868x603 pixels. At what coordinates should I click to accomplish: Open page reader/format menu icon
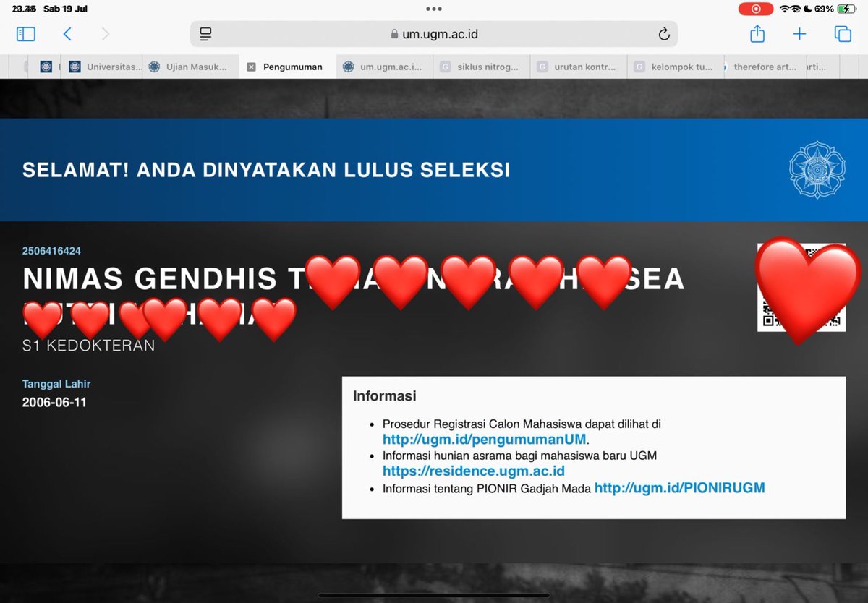(x=205, y=34)
